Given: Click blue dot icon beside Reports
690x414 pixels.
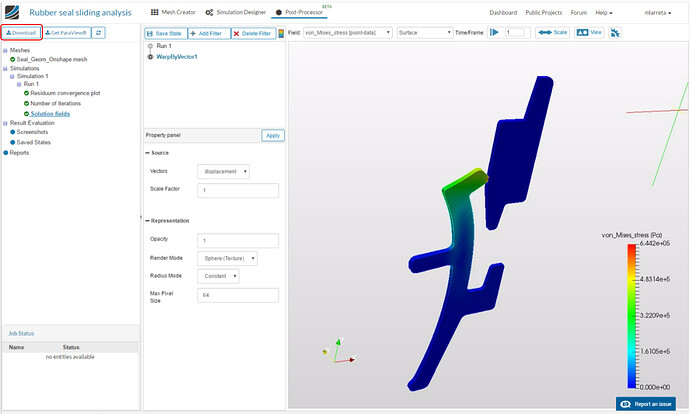Looking at the screenshot, I should click(x=6, y=153).
